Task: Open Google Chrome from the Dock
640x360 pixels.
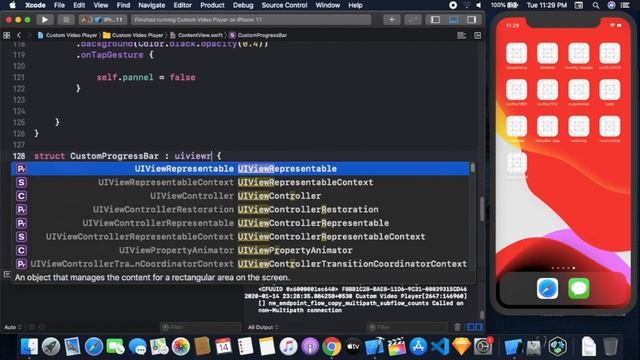Action: tap(331, 347)
